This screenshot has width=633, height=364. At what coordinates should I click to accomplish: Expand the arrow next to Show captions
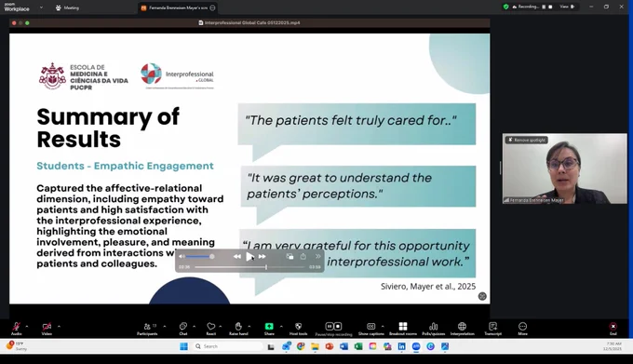pos(383,326)
